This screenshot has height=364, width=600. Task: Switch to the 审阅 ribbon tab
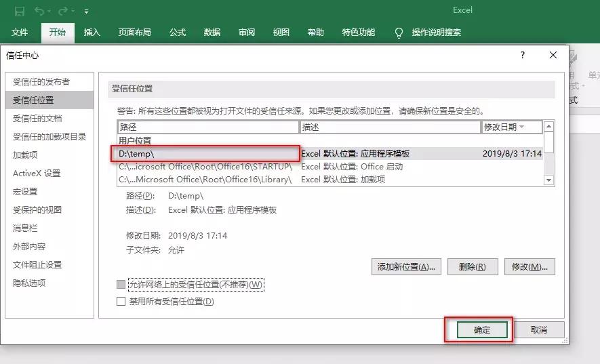(246, 33)
